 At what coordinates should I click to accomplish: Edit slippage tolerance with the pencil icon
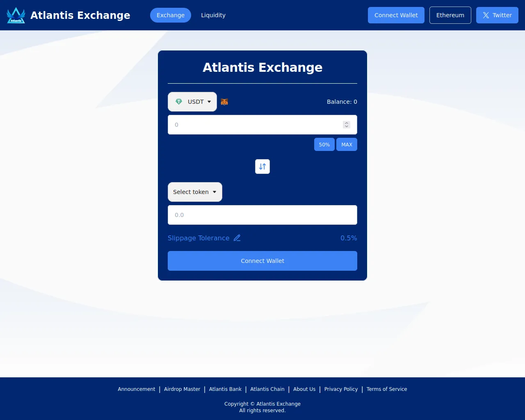click(x=237, y=238)
